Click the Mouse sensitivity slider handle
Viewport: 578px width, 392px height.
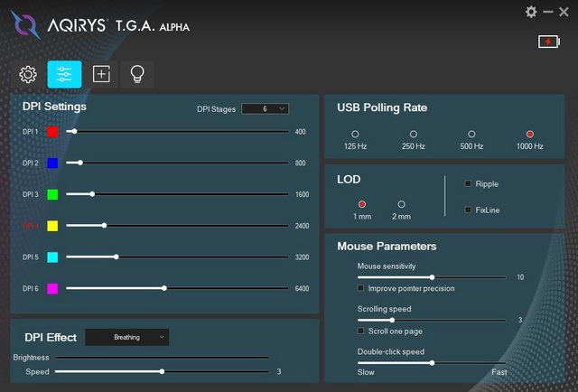432,277
